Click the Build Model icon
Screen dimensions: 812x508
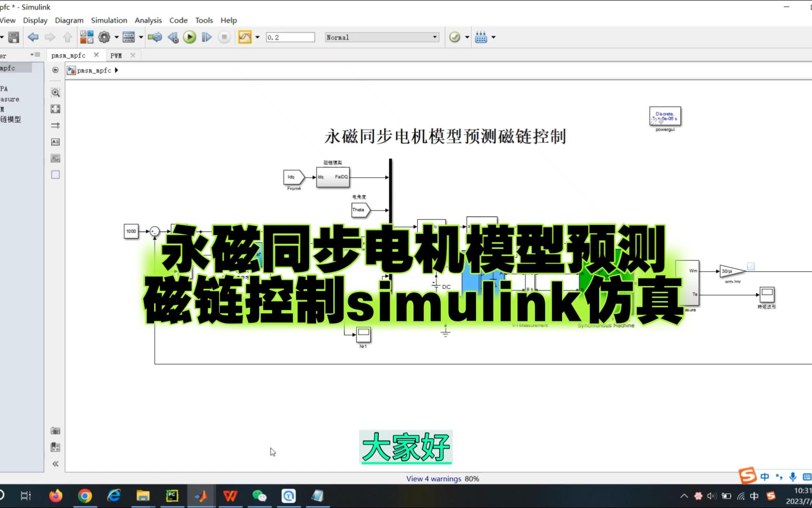coord(481,37)
